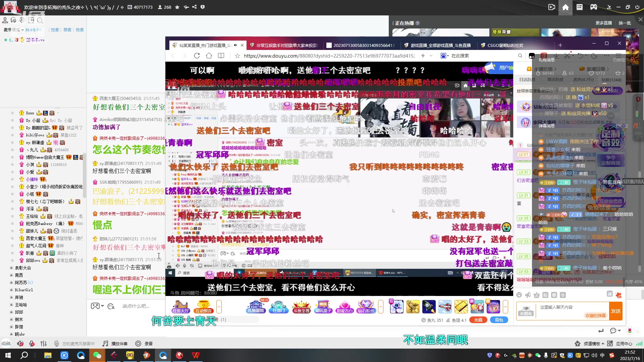Open the home icon in YY top bar
Viewport: 644px width, 362px height.
pos(566,7)
